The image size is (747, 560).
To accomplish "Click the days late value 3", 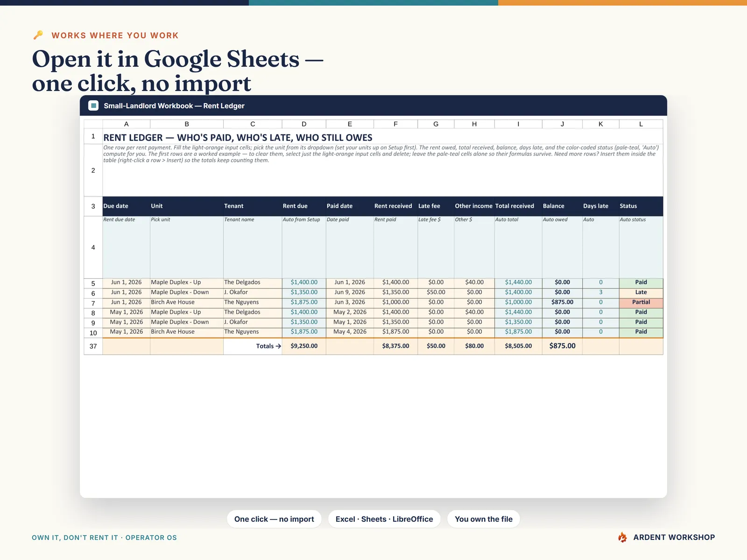I will [601, 292].
